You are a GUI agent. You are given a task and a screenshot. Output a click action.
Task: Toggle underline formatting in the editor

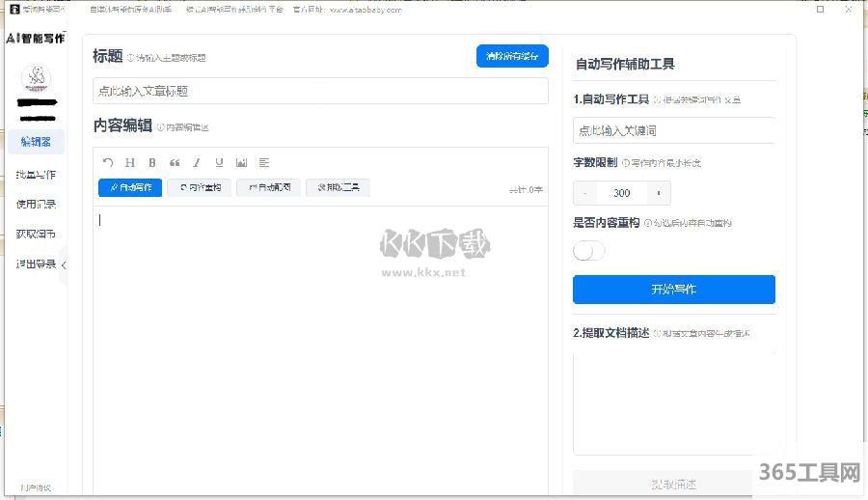219,163
